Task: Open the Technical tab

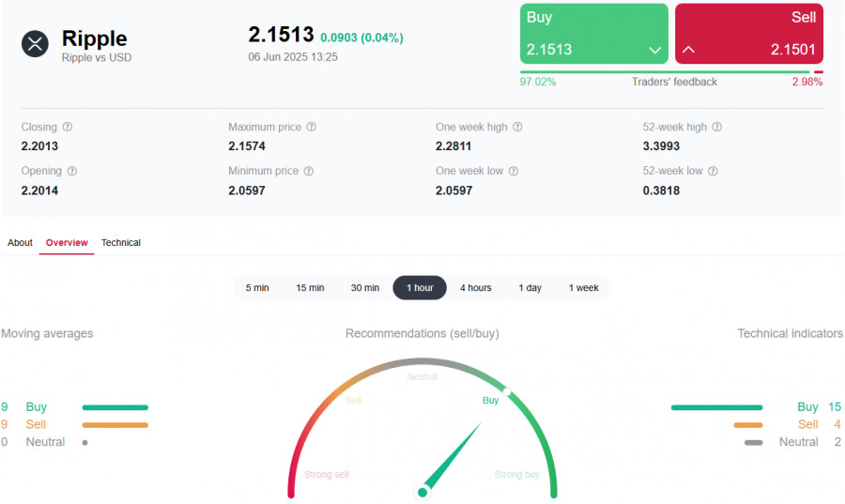Action: pos(121,243)
